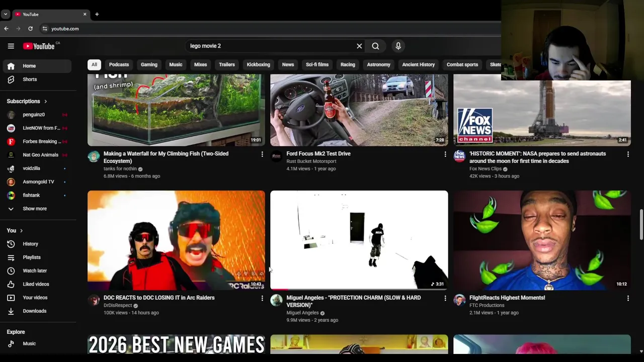Open waterfall climbing fish video thumbnail
Viewport: 644px width, 362px height.
(x=176, y=110)
